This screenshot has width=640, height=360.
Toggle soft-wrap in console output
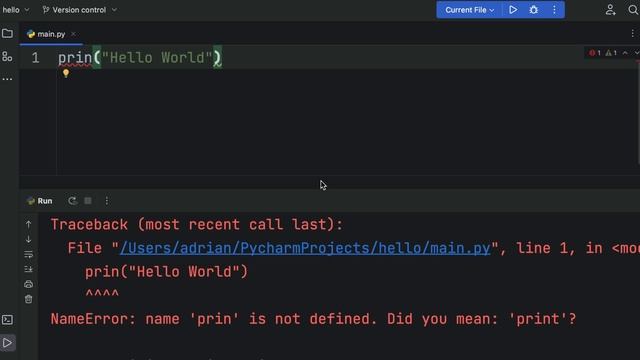click(x=29, y=254)
